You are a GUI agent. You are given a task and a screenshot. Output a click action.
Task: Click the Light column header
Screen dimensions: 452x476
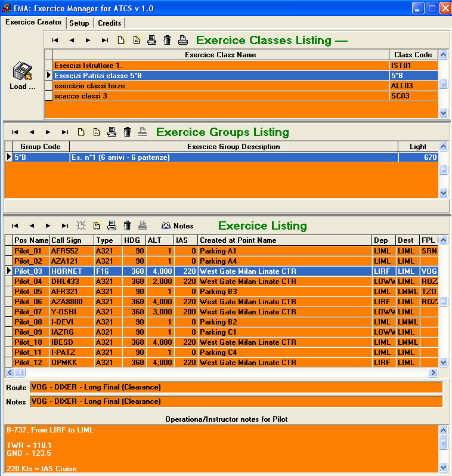click(x=418, y=147)
